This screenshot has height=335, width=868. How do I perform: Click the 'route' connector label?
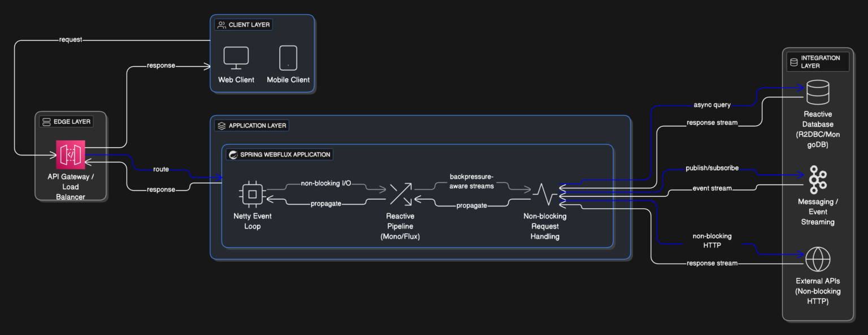161,169
